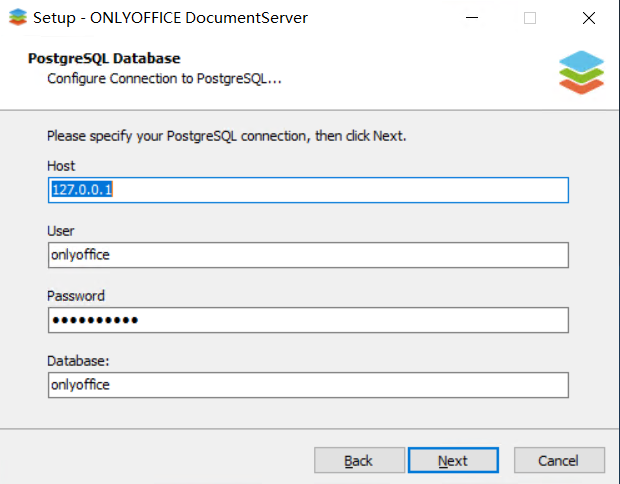Cancel the DocumentServer setup
The width and height of the screenshot is (620, 484).
560,460
